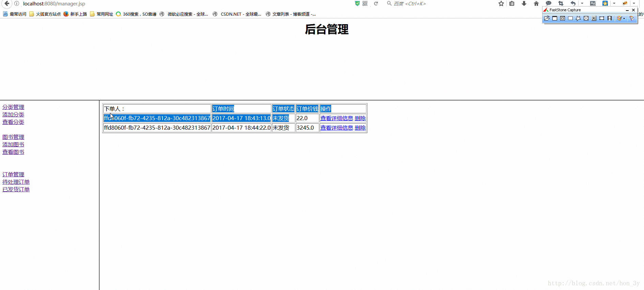This screenshot has height=290, width=644.
Task: Click the site info icon in address bar
Action: tap(17, 3)
